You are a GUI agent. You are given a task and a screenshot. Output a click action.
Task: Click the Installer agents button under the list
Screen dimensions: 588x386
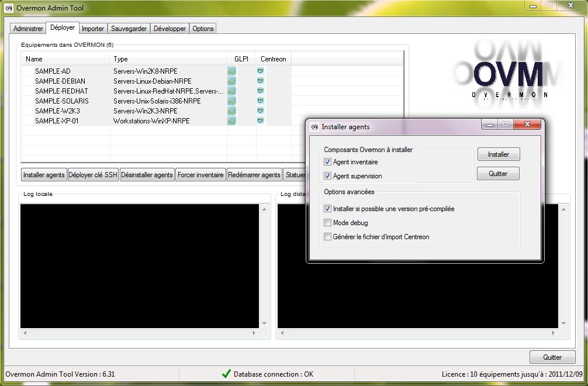pyautogui.click(x=44, y=175)
